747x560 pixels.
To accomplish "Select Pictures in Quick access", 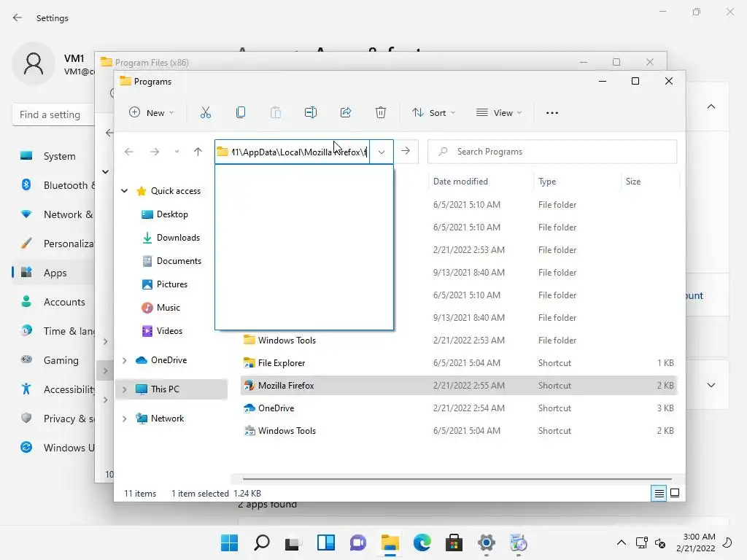I will pos(165,284).
